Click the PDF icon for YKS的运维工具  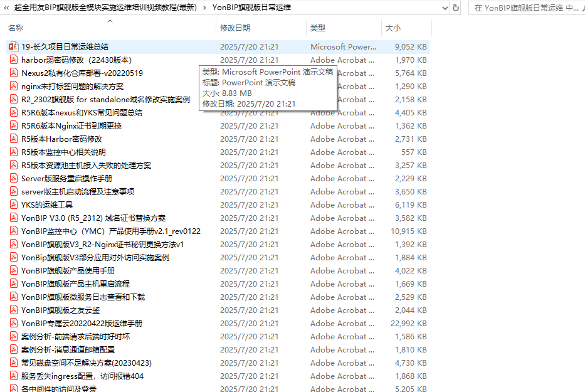pos(14,204)
